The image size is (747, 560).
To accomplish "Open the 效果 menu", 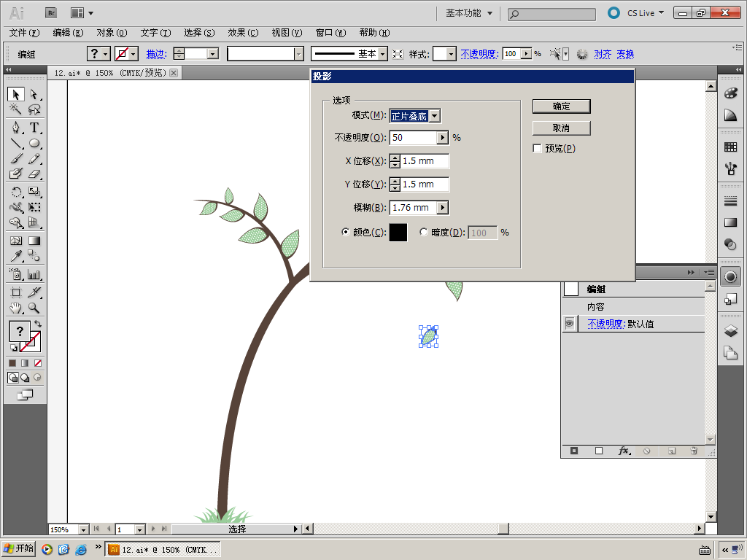I will click(242, 33).
